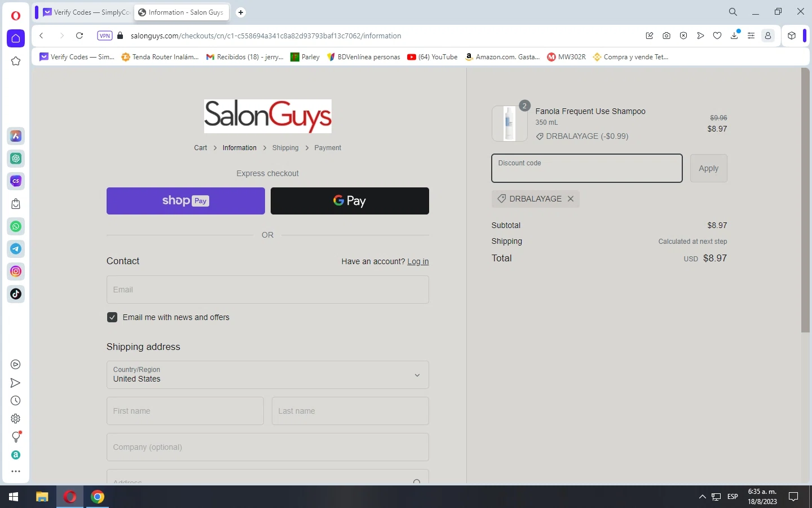This screenshot has height=508, width=812.
Task: Open Amazon.com bookmark
Action: [x=502, y=57]
